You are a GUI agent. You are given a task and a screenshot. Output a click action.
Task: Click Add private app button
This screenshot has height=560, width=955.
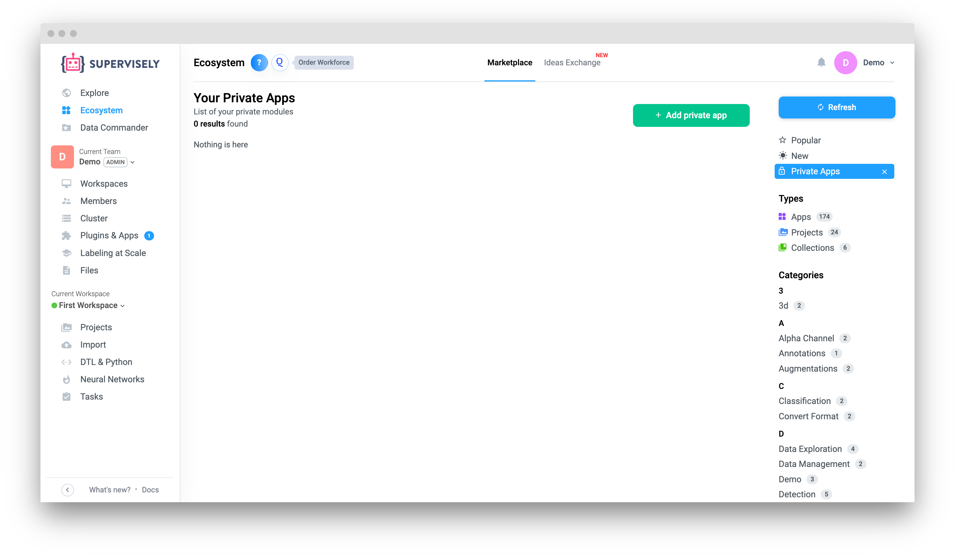pos(692,115)
